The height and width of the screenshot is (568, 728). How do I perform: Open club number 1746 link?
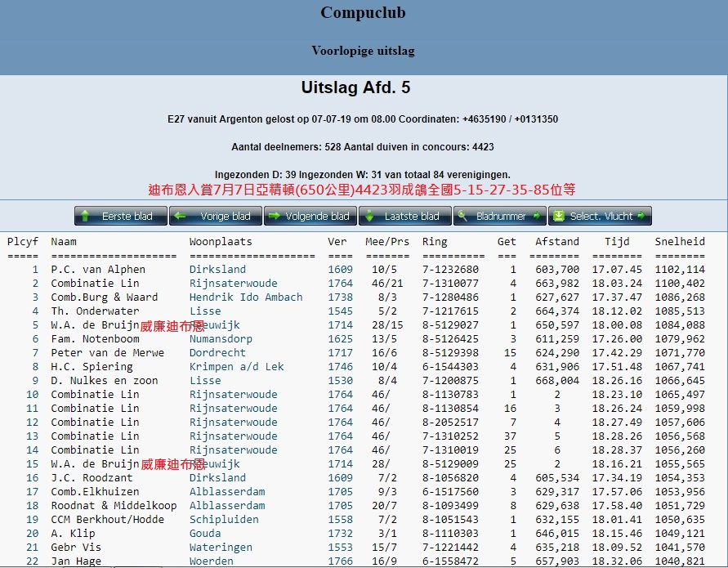pyautogui.click(x=341, y=367)
